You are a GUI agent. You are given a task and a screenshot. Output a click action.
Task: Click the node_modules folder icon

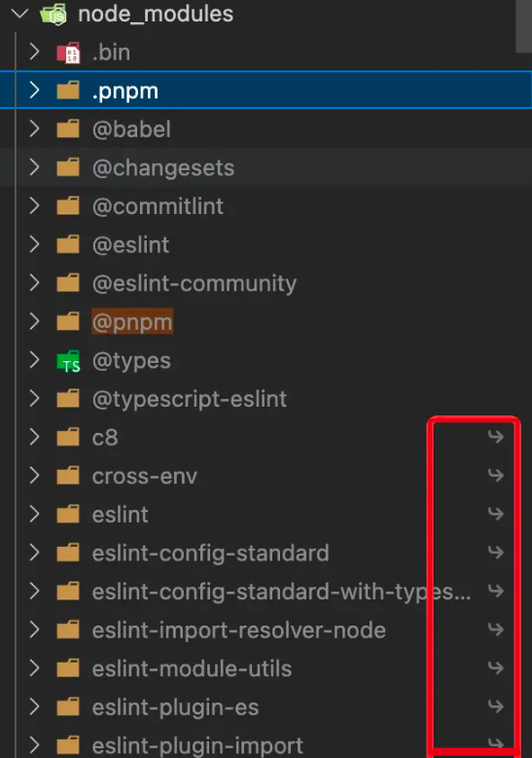coord(54,14)
